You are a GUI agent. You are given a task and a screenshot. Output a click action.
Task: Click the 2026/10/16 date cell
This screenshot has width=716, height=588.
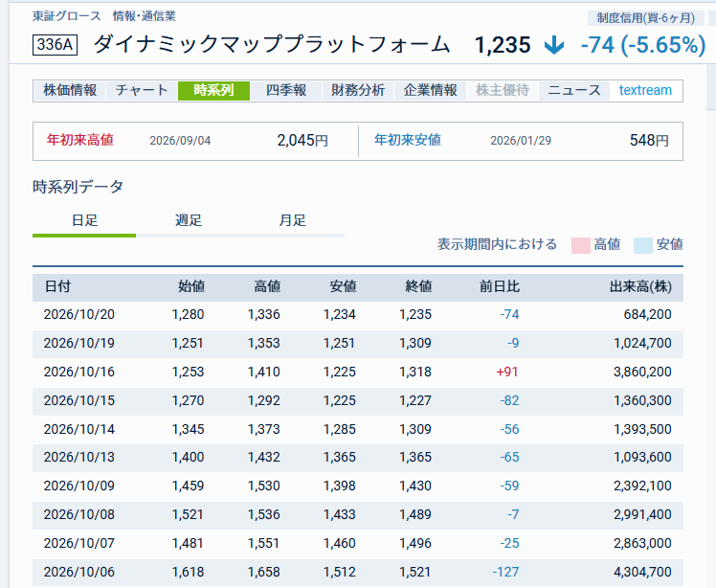point(79,372)
